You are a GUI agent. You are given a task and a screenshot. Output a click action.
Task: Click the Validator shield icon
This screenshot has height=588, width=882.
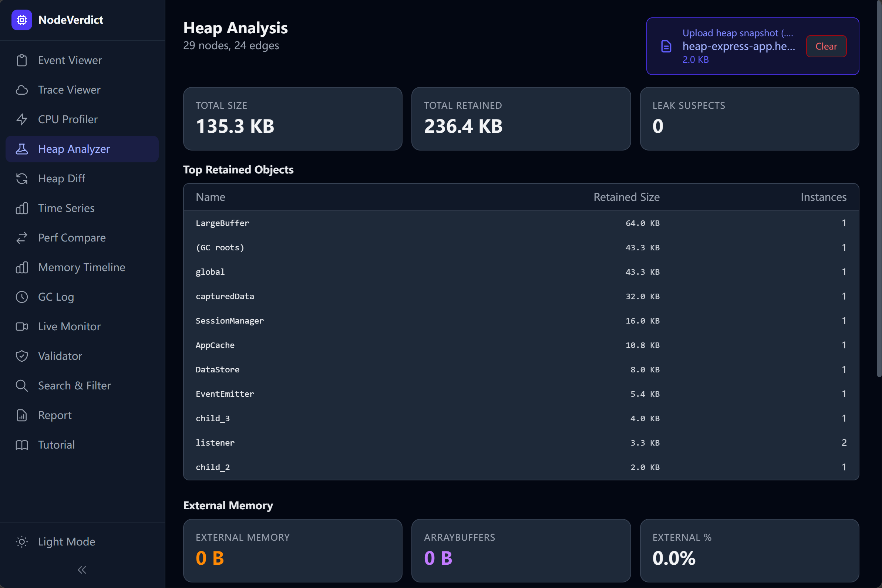(22, 356)
